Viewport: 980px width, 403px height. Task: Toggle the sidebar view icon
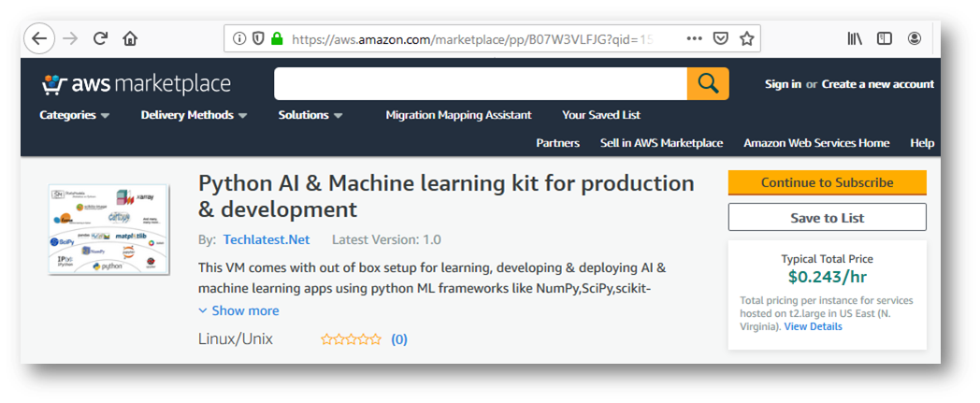click(x=885, y=38)
